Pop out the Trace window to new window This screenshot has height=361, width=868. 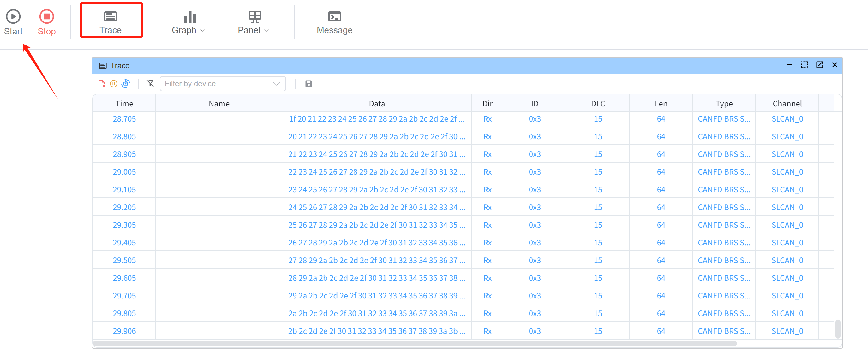(x=819, y=65)
